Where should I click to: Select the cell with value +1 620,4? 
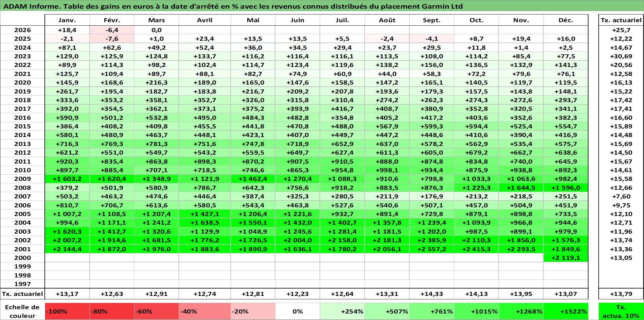112,179
